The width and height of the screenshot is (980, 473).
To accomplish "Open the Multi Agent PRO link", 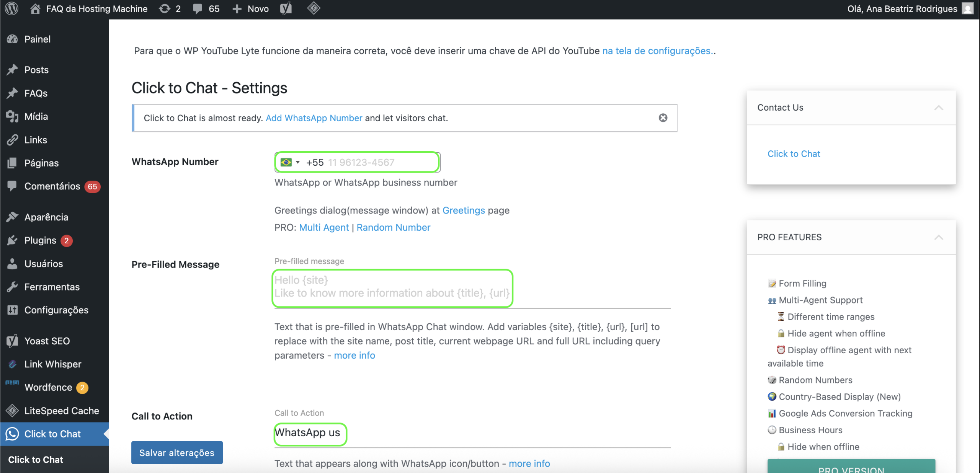I will [x=324, y=227].
